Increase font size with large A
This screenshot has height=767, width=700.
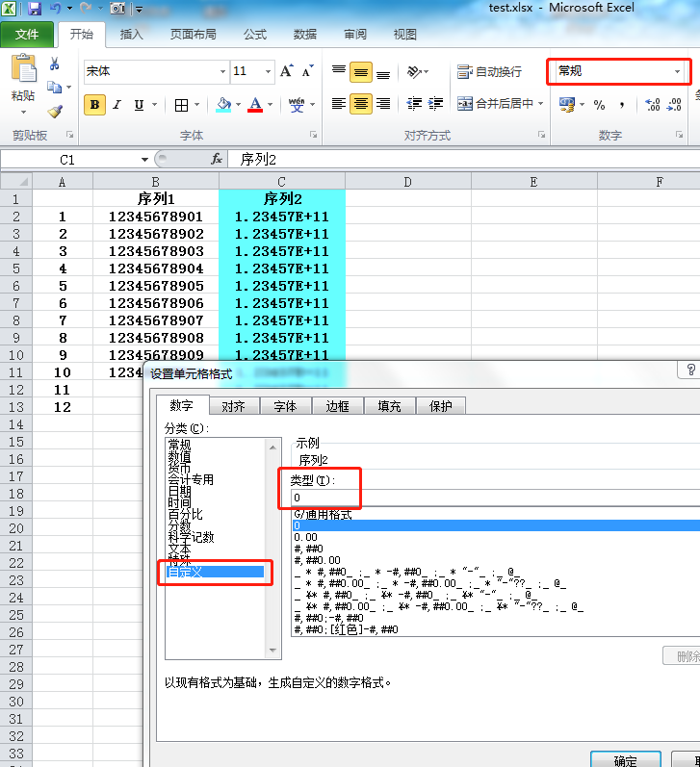click(286, 71)
